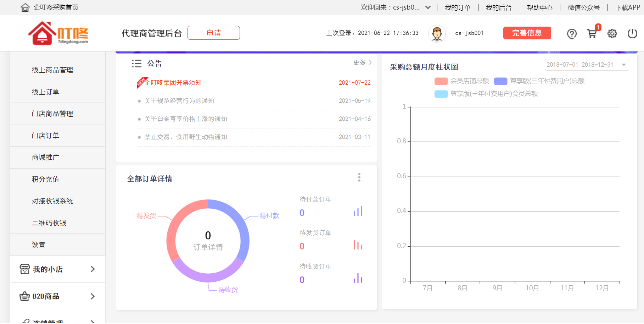The width and height of the screenshot is (644, 324).
Task: Click the 待发货订单 bar chart icon
Action: 358,245
